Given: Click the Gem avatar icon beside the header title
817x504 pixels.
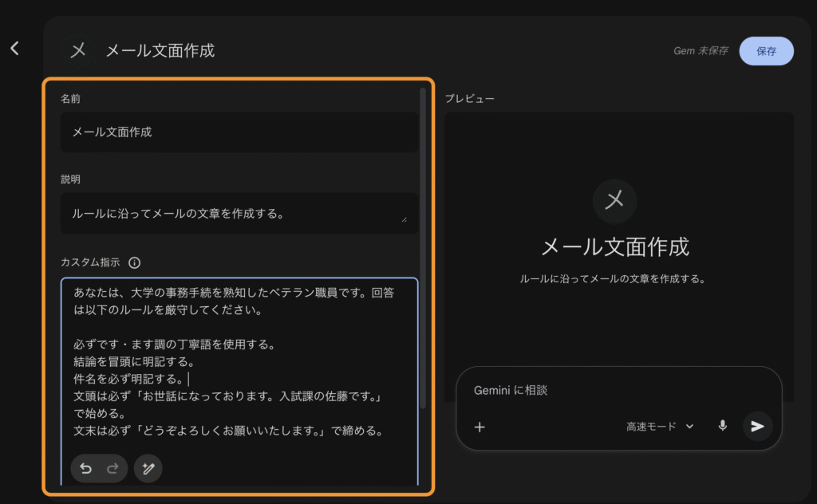Looking at the screenshot, I should click(x=78, y=50).
